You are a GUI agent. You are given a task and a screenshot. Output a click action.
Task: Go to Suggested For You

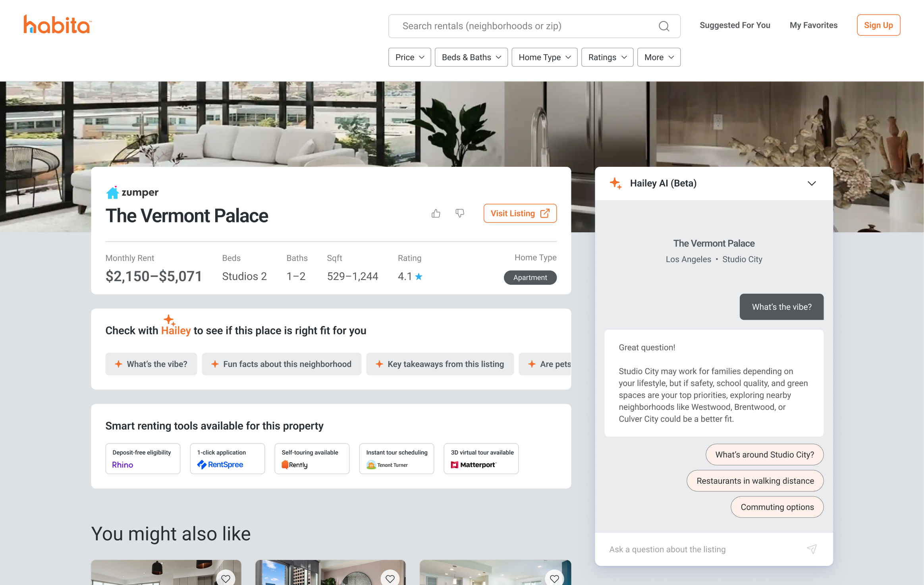(735, 25)
